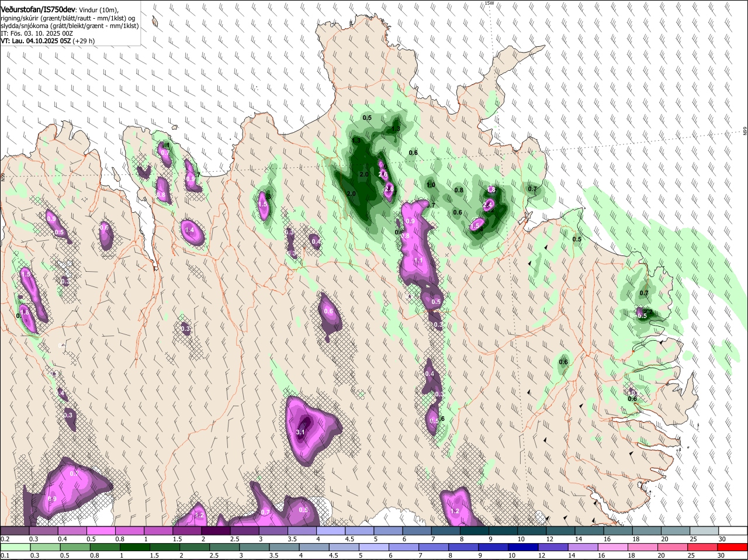Click the 1.0 rain value on the map
748x560 pixels.
tap(431, 185)
